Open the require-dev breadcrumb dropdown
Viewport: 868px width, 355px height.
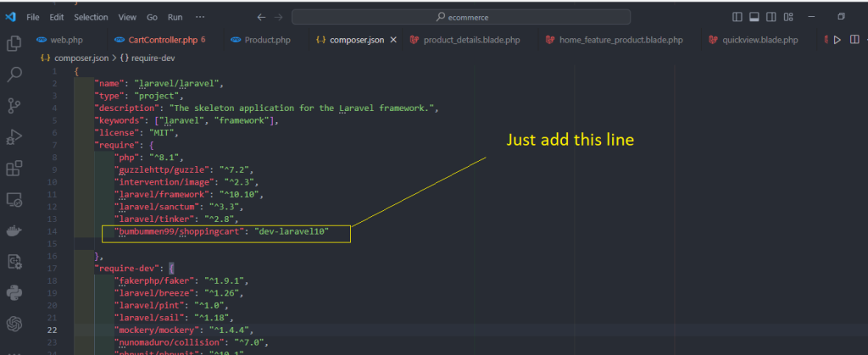coord(147,58)
